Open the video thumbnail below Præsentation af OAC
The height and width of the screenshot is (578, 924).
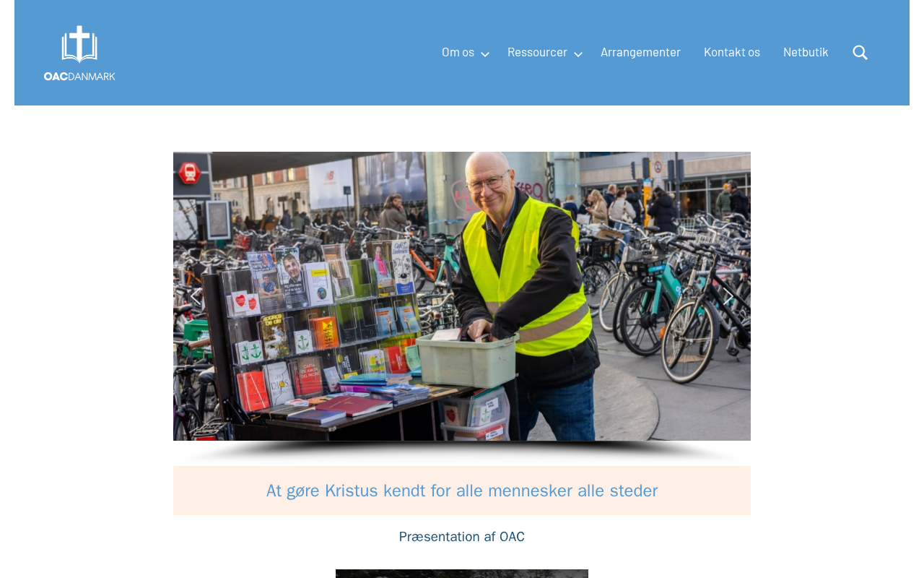pyautogui.click(x=462, y=574)
